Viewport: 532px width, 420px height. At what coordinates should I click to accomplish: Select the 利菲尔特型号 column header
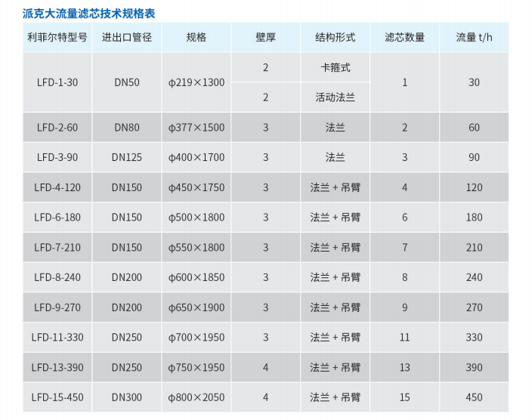point(57,37)
